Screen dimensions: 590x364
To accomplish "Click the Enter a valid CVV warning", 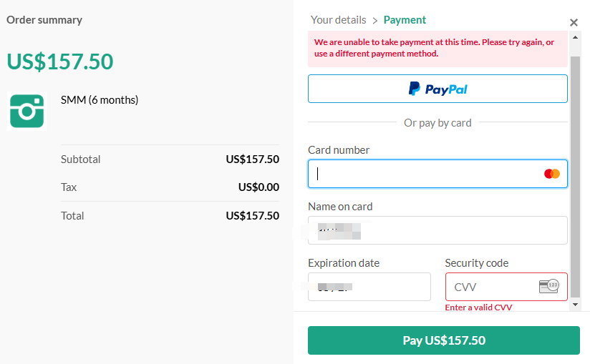I will click(x=478, y=308).
